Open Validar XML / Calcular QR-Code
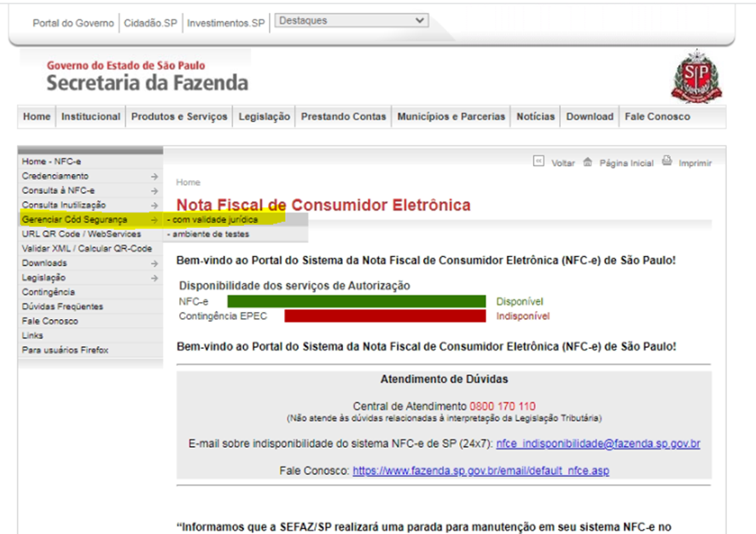 click(86, 249)
